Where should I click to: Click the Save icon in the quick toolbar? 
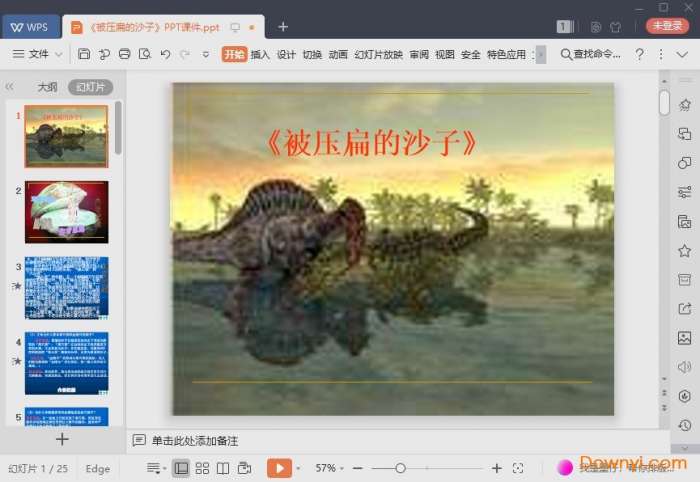coord(84,54)
